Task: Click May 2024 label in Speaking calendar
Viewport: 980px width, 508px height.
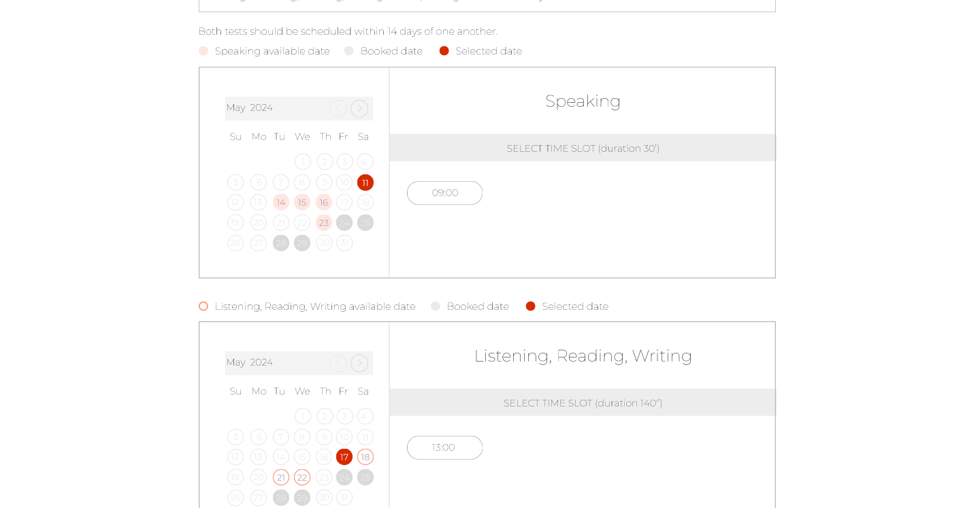Action: 250,108
